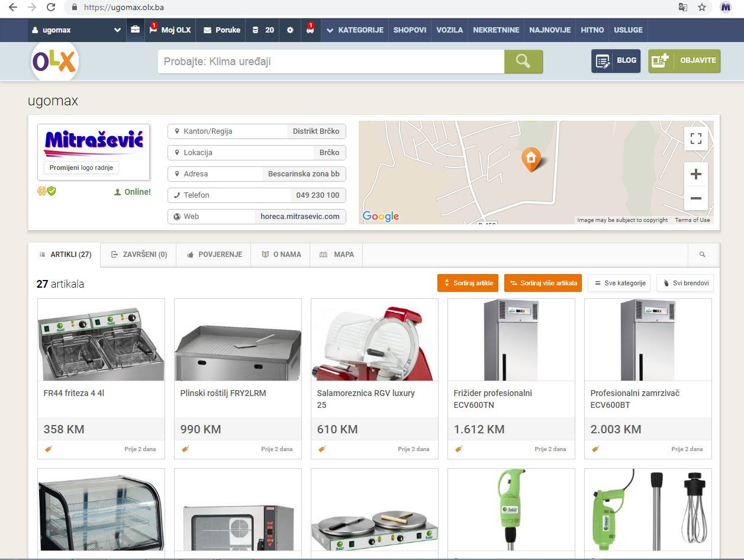Viewport: 744px width, 560px height.
Task: Open the SHOPOVI menu item
Action: pyautogui.click(x=410, y=30)
